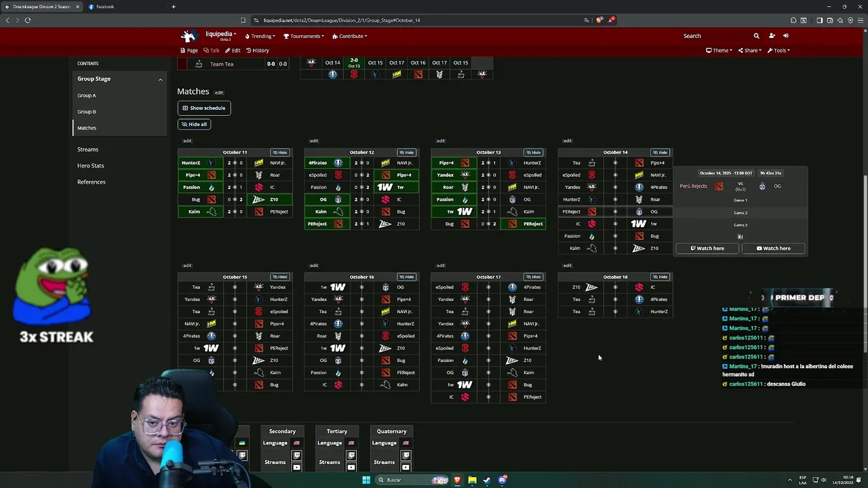Open the Trending dropdown menu
The height and width of the screenshot is (488, 868).
click(260, 36)
